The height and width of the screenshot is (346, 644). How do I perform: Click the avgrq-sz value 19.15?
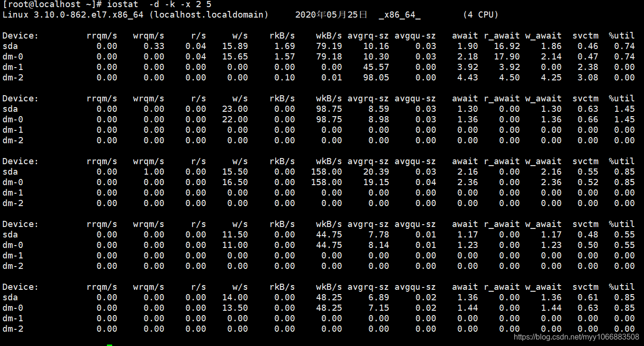[376, 182]
